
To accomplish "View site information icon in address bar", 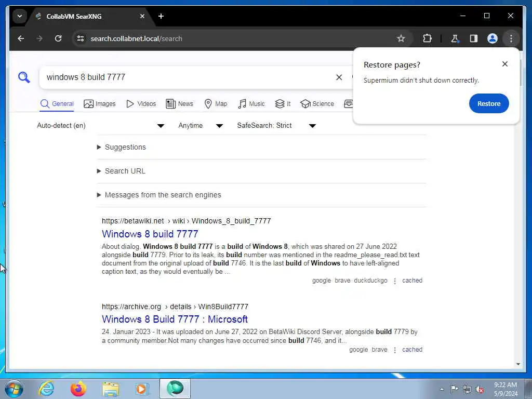I will 81,38.
